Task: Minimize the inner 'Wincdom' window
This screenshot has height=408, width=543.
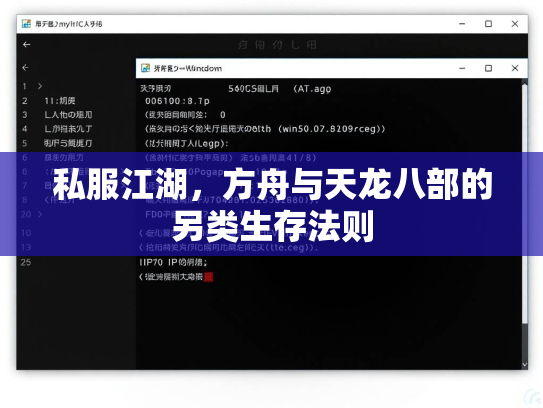Action: [x=462, y=68]
